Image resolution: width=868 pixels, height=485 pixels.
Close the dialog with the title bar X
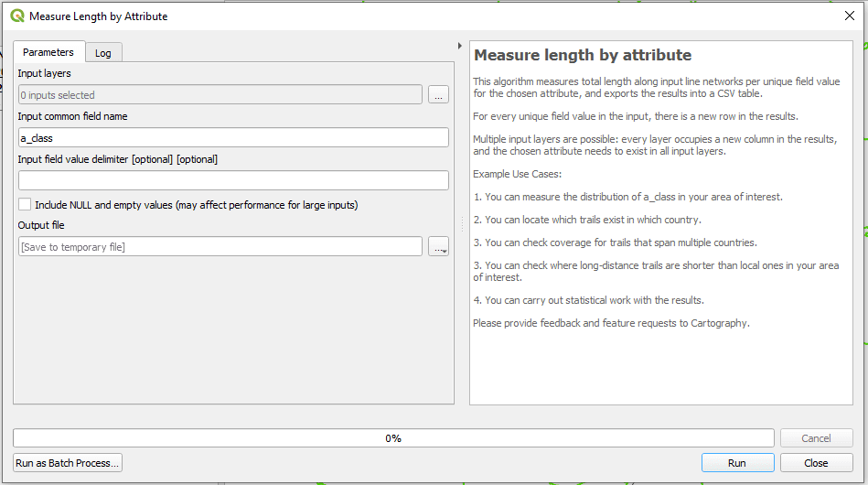pos(850,16)
